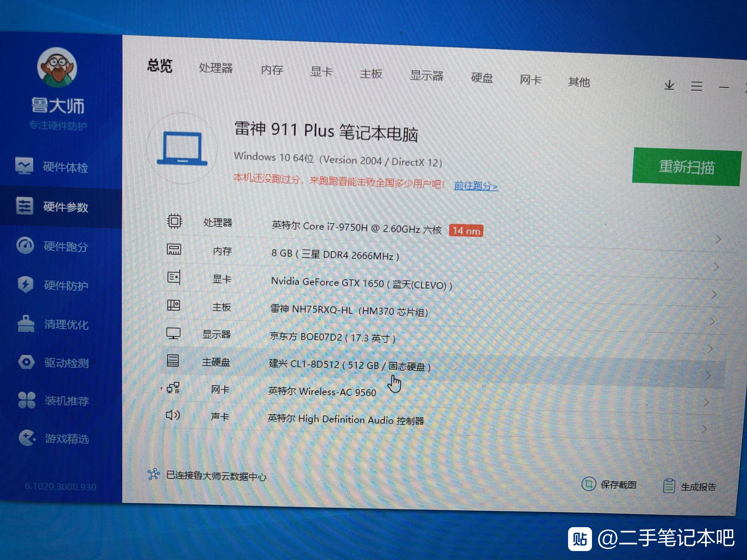Expand the 处理器 row chevron
The height and width of the screenshot is (560, 747).
click(718, 239)
